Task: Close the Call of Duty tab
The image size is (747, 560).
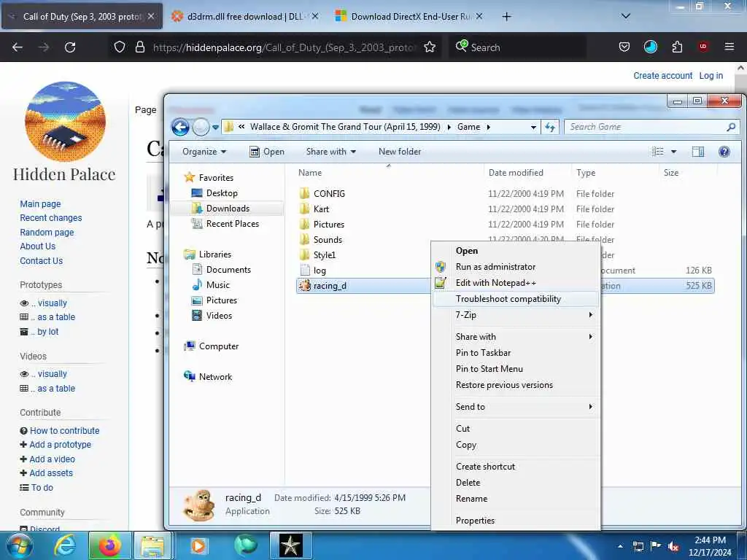Action: point(150,16)
